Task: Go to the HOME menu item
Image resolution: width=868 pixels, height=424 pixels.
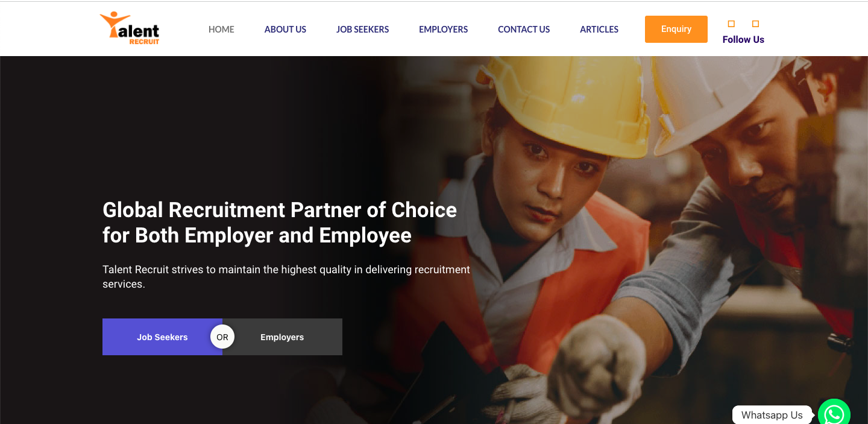Action: coord(221,29)
